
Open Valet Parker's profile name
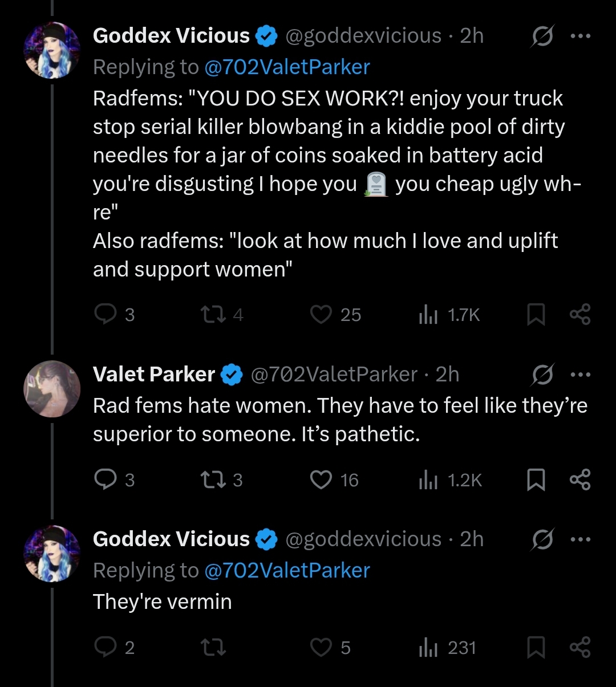[154, 375]
